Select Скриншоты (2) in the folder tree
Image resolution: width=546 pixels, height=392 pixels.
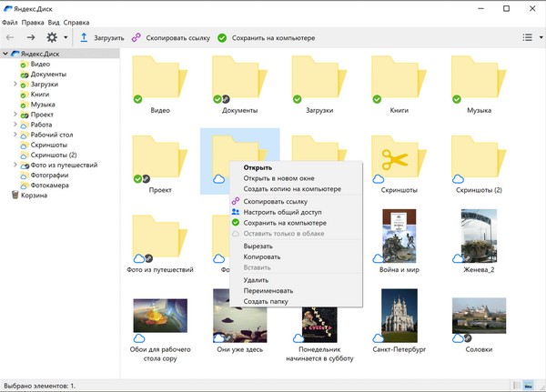pos(54,155)
